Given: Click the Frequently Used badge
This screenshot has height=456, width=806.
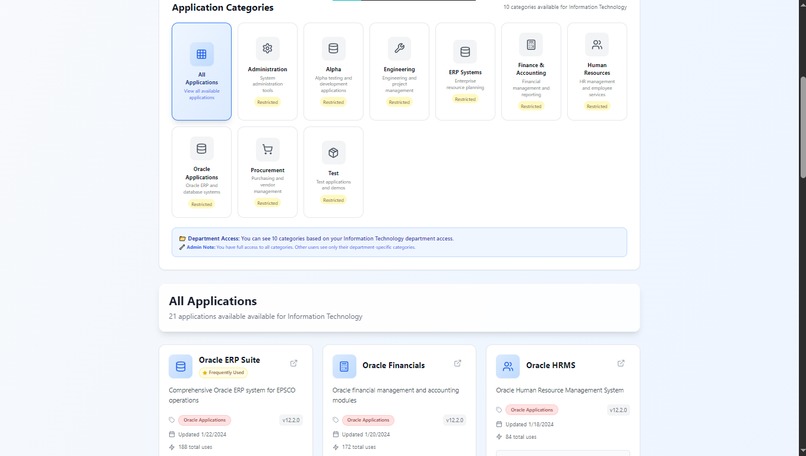Looking at the screenshot, I should coord(223,373).
